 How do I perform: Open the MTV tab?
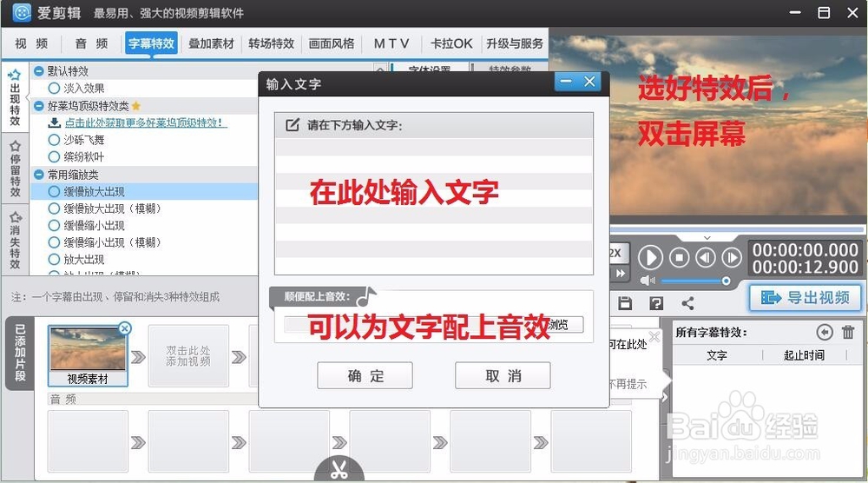(x=391, y=43)
